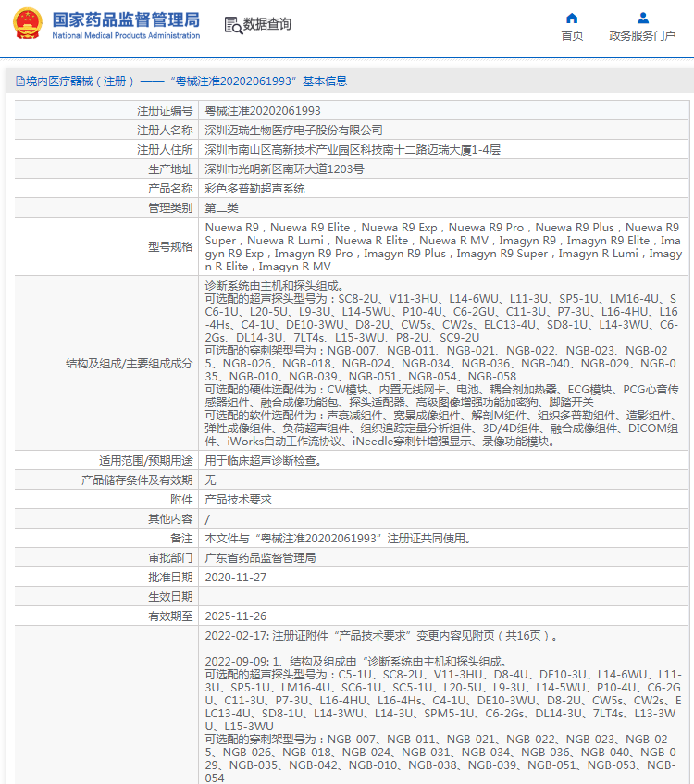The width and height of the screenshot is (694, 784).
Task: Open the 政务服务门户 user icon
Action: tap(642, 19)
